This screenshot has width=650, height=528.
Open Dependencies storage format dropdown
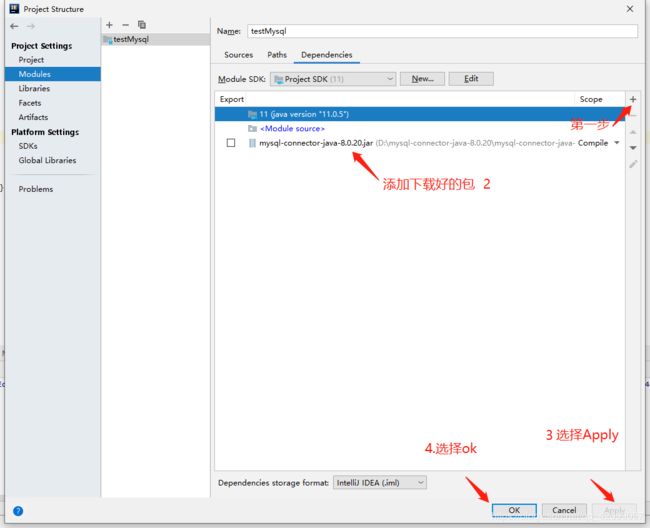pyautogui.click(x=379, y=482)
